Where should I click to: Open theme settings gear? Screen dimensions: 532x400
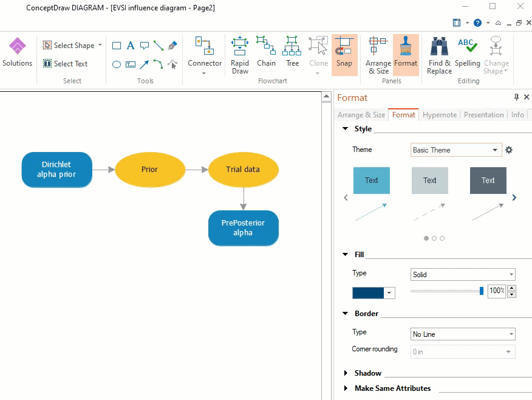click(508, 150)
